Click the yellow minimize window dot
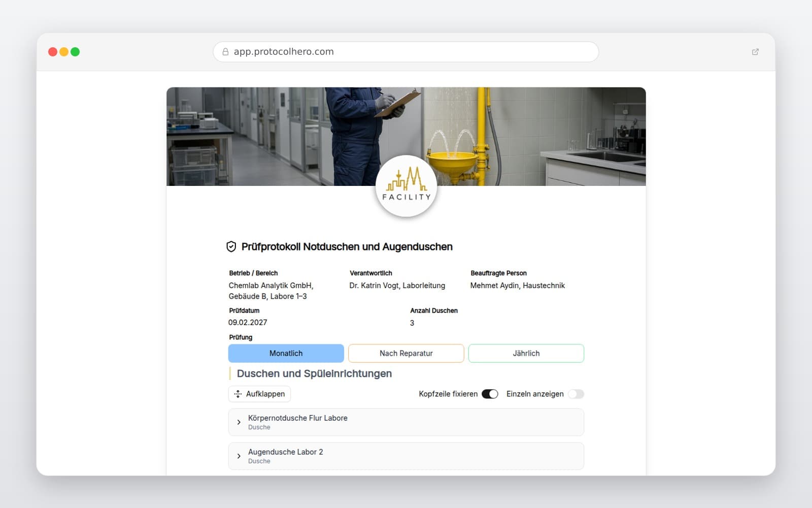The image size is (812, 508). 64,52
